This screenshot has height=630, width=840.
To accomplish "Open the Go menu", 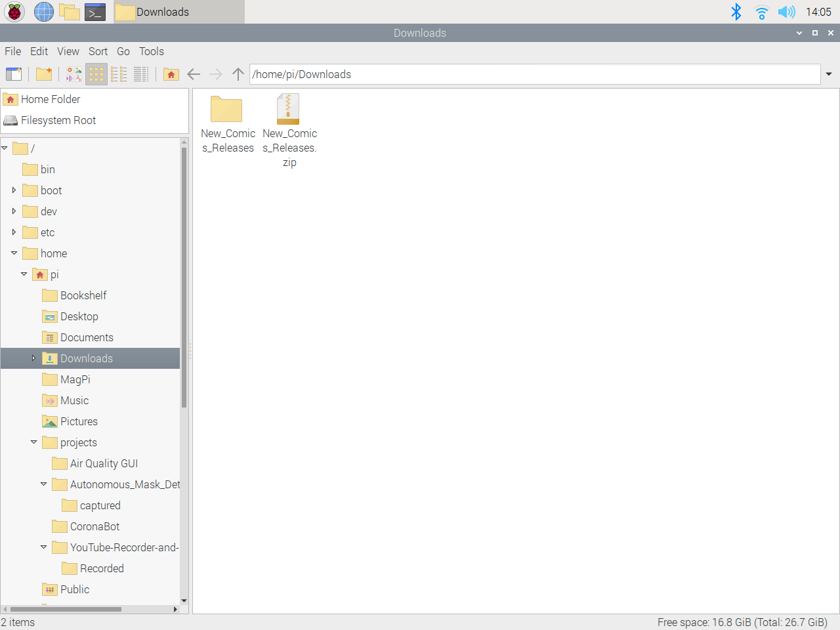I will (123, 51).
